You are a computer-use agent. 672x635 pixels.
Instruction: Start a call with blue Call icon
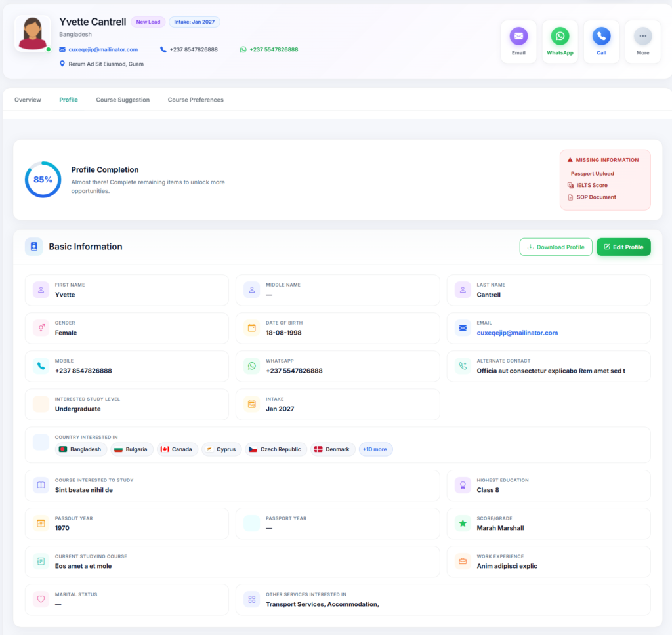pos(601,37)
